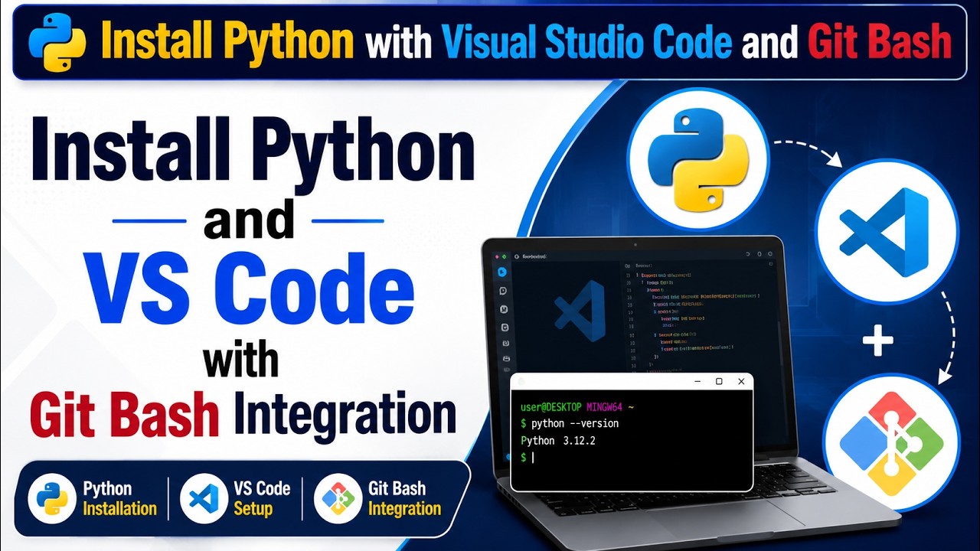Click 'MINGW64' in the terminal prompt
Image resolution: width=980 pixels, height=551 pixels.
pyautogui.click(x=606, y=406)
